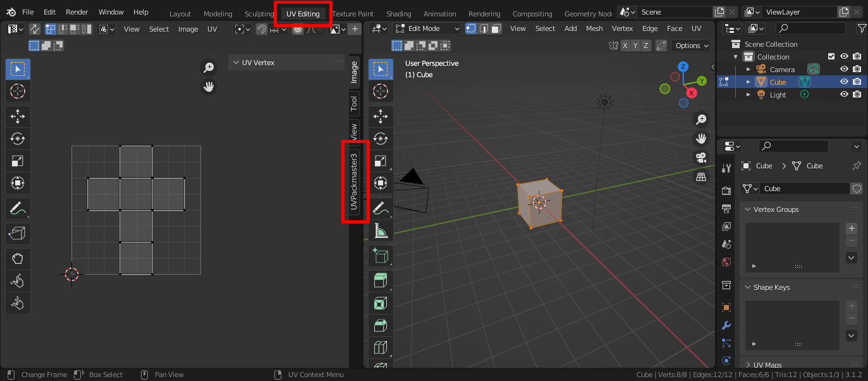Toggle Z axis mirror

[645, 46]
